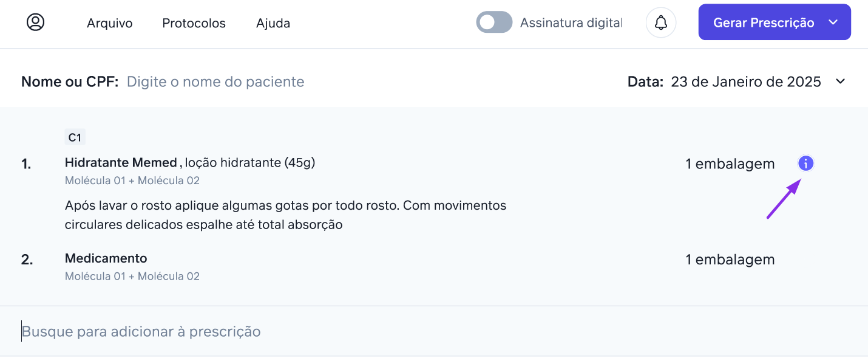Open the user profile icon
The height and width of the screenshot is (358, 868).
(36, 22)
